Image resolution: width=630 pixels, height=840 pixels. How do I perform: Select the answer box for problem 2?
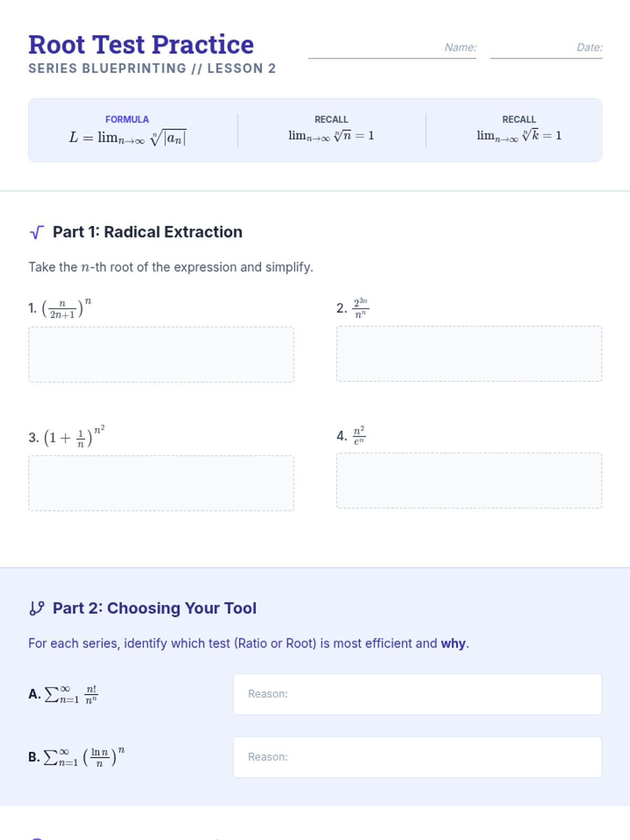(x=468, y=353)
